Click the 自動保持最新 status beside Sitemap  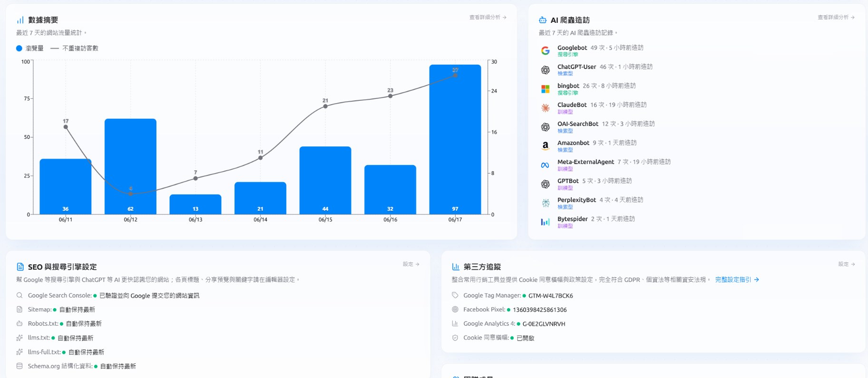click(77, 310)
